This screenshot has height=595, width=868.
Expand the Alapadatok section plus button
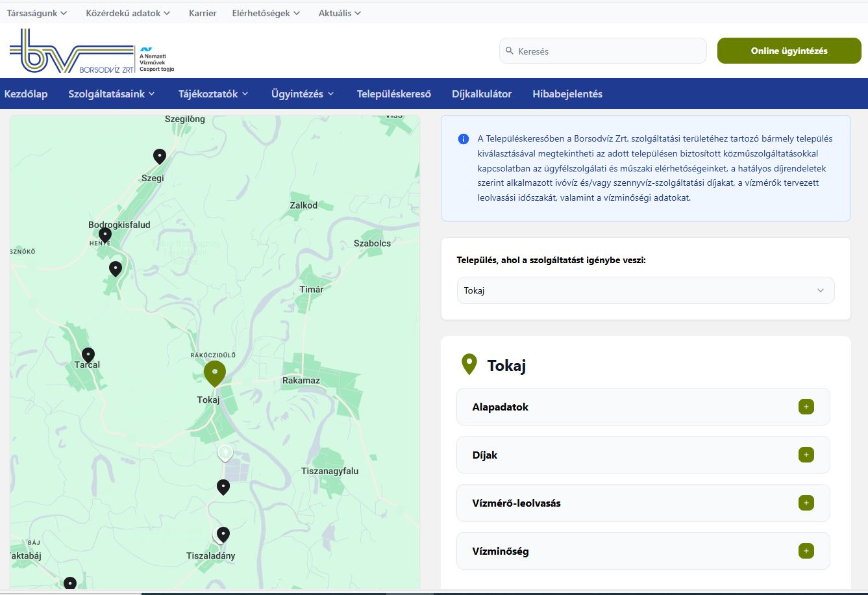[806, 407]
